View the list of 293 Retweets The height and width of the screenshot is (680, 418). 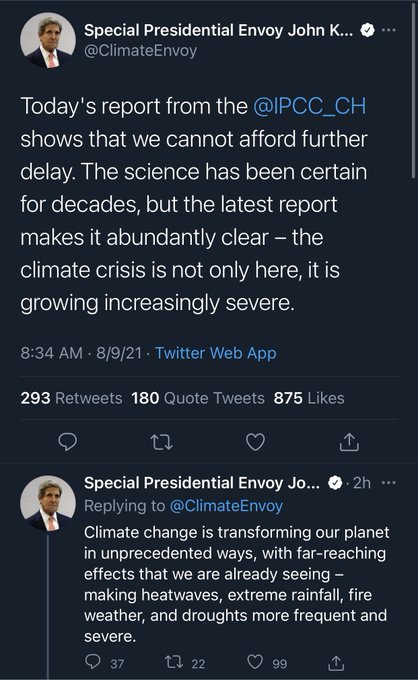72,398
